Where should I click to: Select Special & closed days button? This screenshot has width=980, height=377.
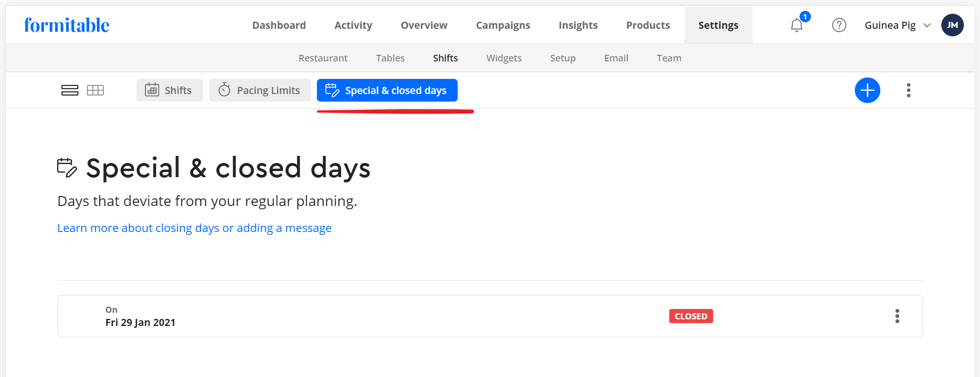coord(387,90)
